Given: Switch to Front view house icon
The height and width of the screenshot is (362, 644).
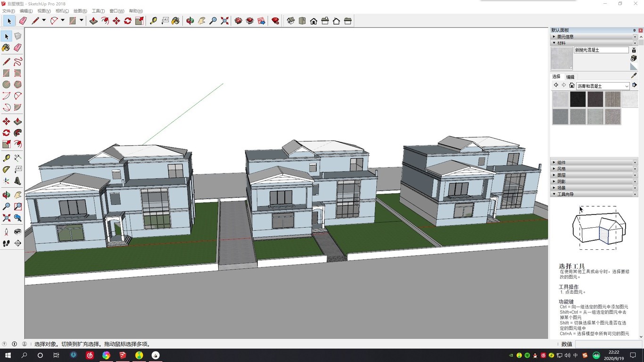Looking at the screenshot, I should pos(314,21).
